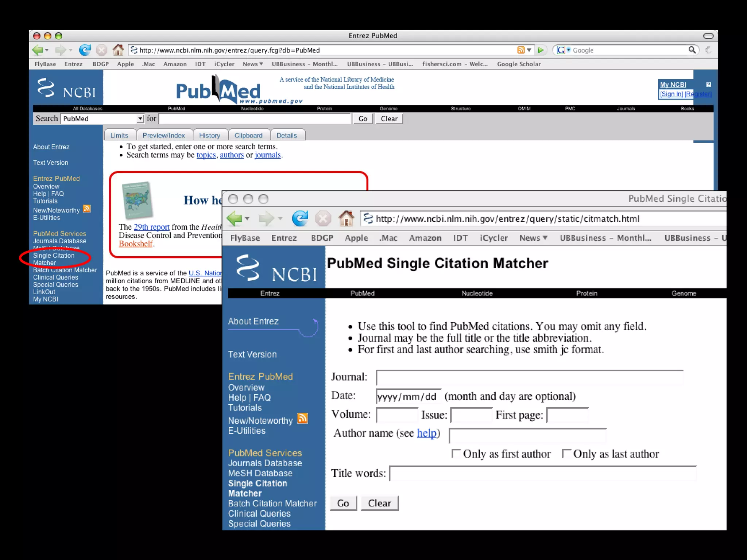Check 'Only as last author' box
This screenshot has height=560, width=747.
point(566,453)
